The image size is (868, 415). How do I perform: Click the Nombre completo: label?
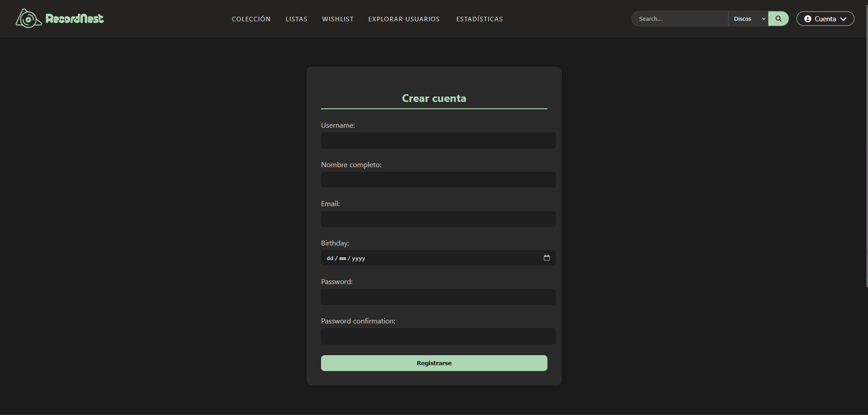tap(351, 165)
